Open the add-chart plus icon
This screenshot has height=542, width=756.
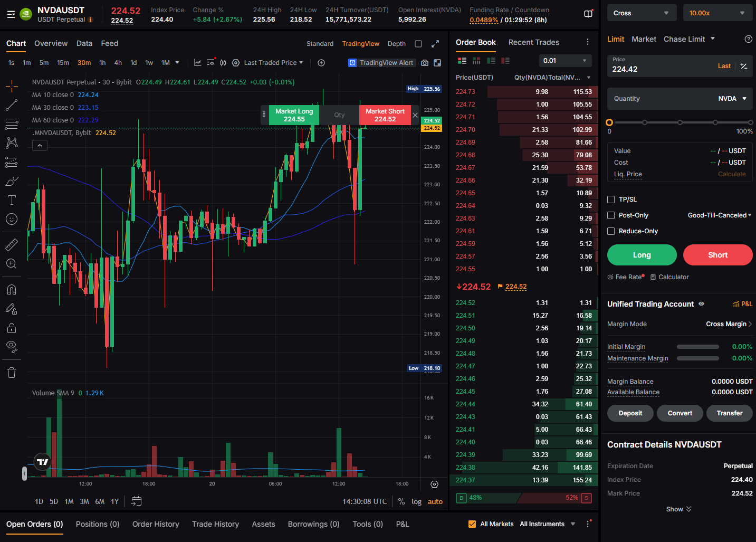[321, 63]
